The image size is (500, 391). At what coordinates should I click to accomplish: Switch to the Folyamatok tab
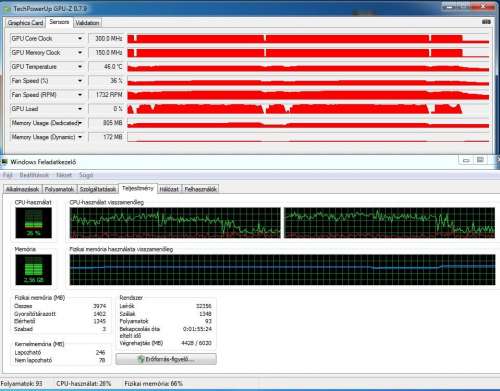tap(59, 189)
